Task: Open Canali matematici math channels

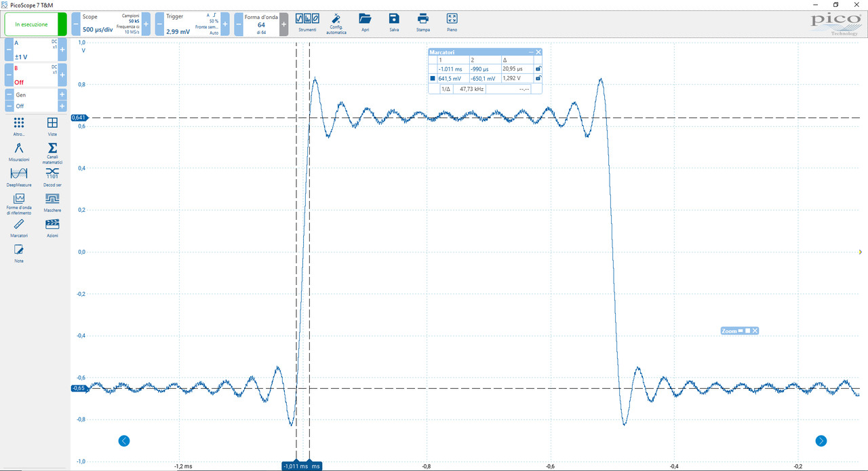Action: [52, 153]
